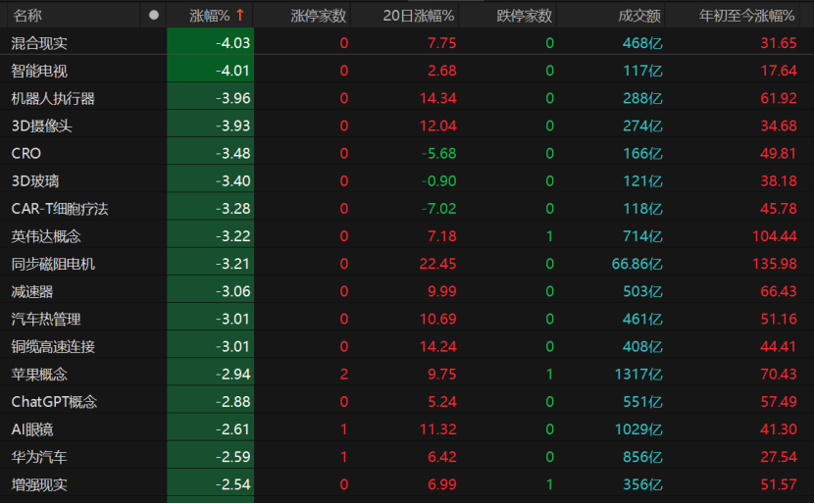This screenshot has width=815, height=504.
Task: Click 468亿 turnover for 混合现实
Action: click(642, 42)
